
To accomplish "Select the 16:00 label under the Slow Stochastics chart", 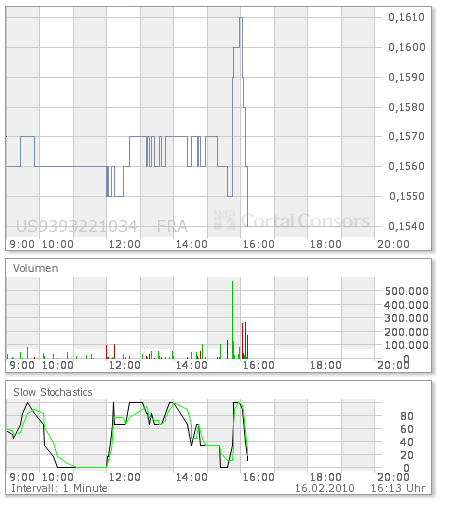I will pyautogui.click(x=259, y=477).
